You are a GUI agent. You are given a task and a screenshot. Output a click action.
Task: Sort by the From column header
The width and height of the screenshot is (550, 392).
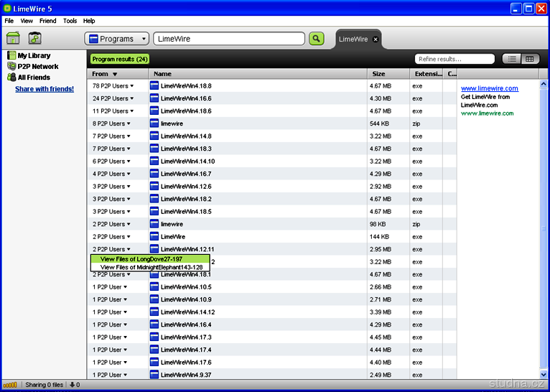118,74
